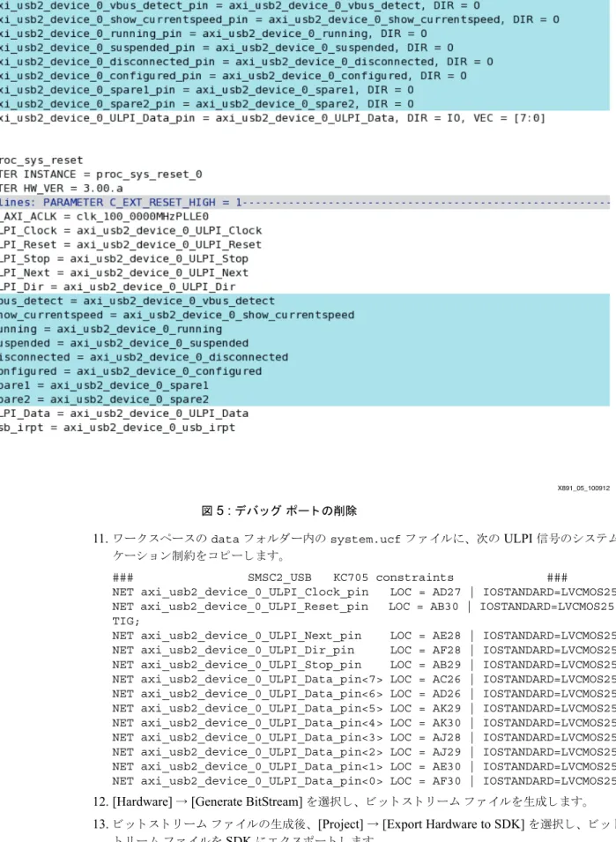Select the running_pin port declaration line
This screenshot has height=842, width=616.
[x=213, y=34]
